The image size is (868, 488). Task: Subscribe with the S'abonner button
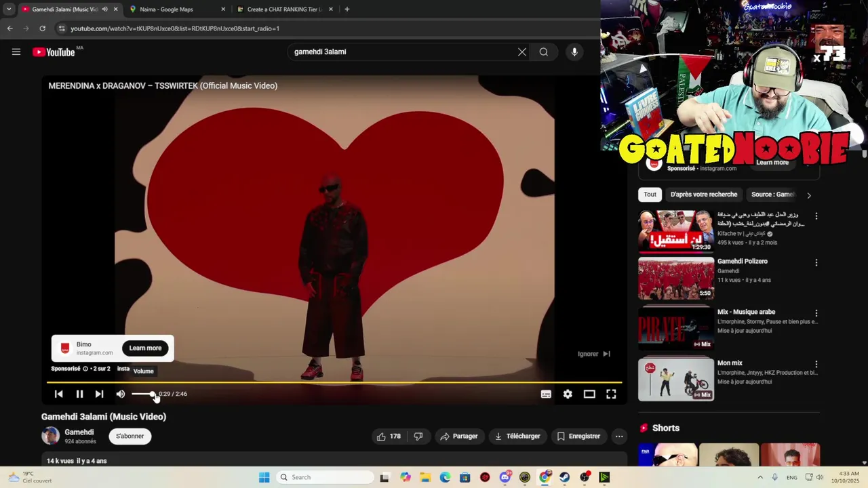(x=130, y=436)
